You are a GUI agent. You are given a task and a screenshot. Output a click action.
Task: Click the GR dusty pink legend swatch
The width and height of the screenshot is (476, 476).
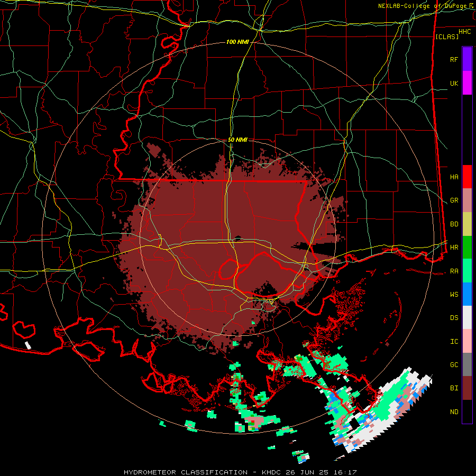[x=467, y=200]
